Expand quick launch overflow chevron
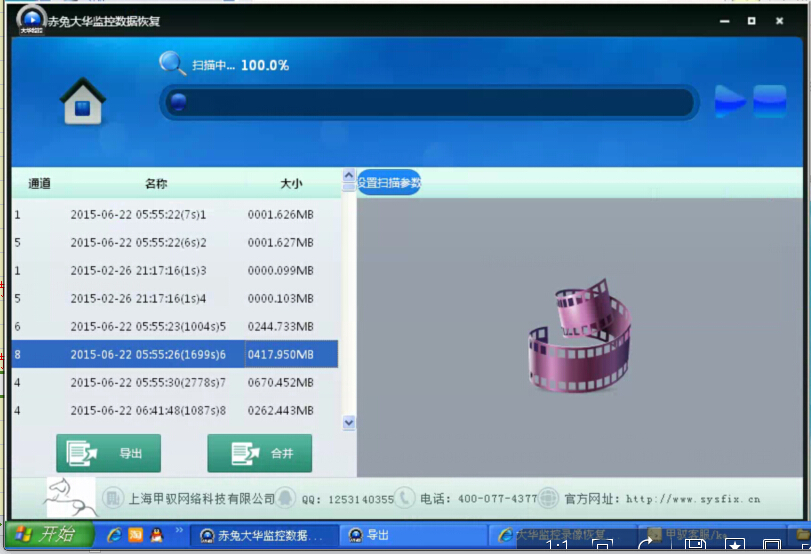The image size is (811, 554). [x=179, y=530]
